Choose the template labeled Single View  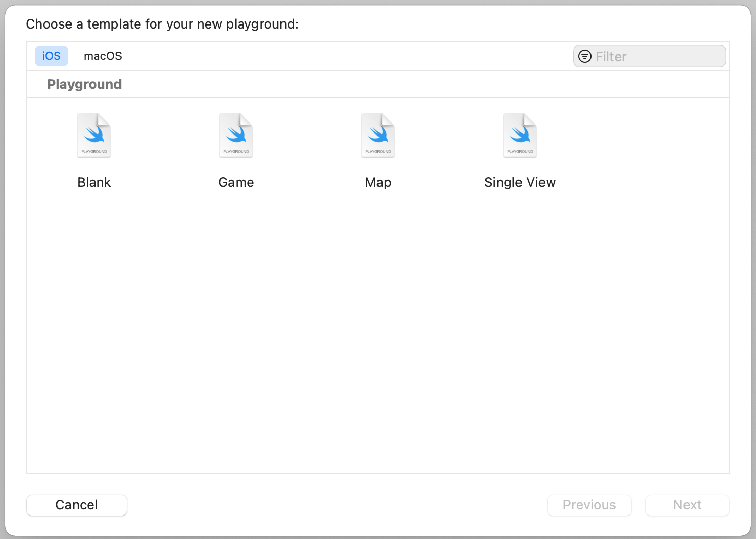coord(519,182)
